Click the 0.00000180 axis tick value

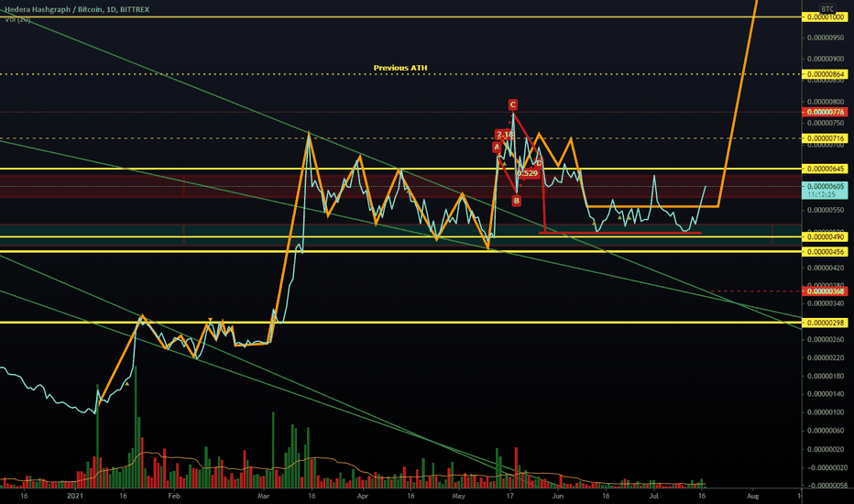(826, 376)
